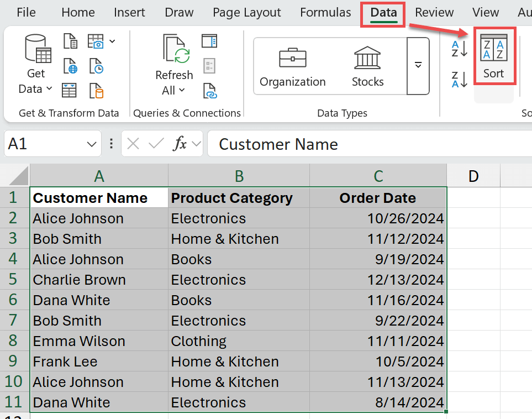Open the Name Box dropdown arrow

(x=91, y=144)
